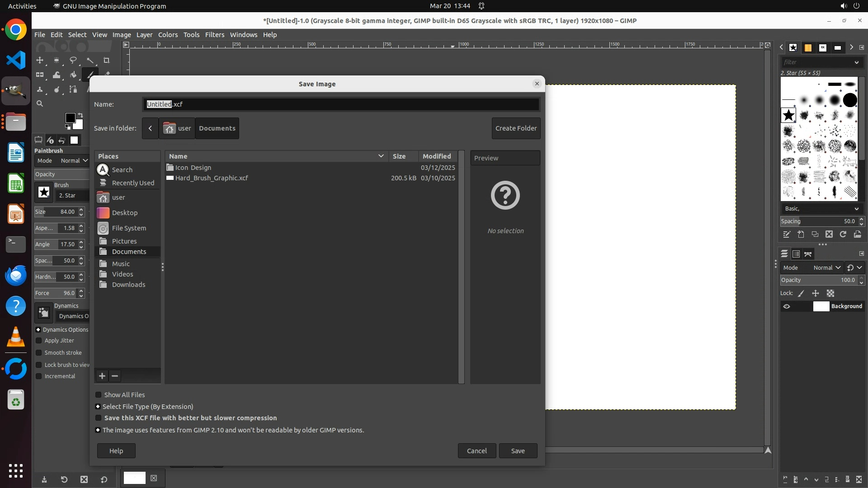Click the black foreground color swatch

(x=70, y=118)
